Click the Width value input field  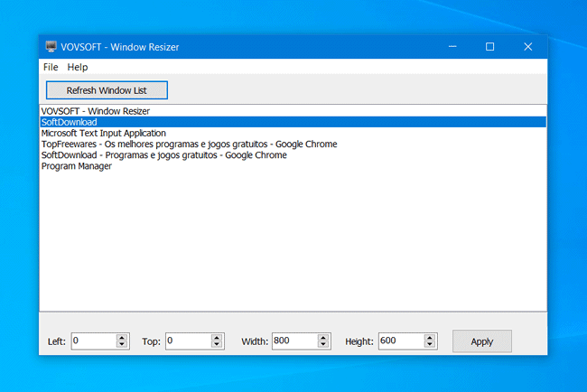coord(293,341)
